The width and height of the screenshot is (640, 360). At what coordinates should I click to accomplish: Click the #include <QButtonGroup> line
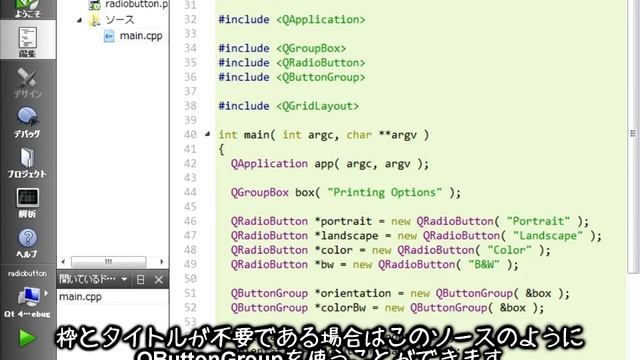click(292, 77)
